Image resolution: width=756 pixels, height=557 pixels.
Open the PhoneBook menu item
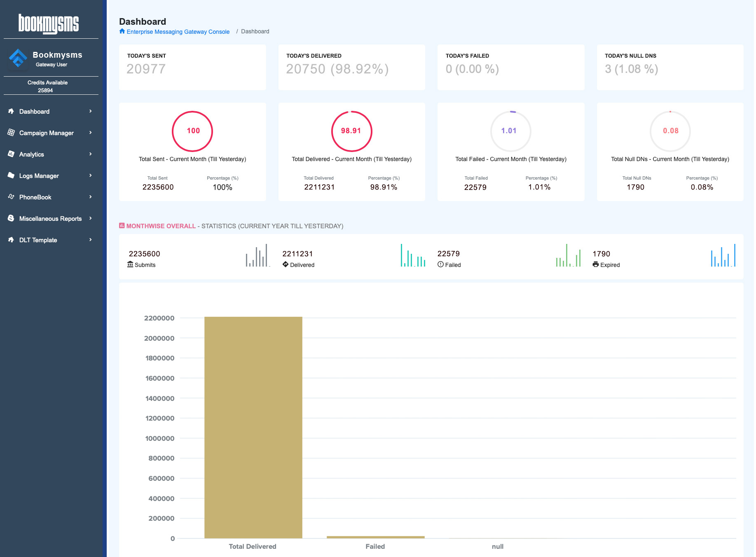tap(51, 197)
